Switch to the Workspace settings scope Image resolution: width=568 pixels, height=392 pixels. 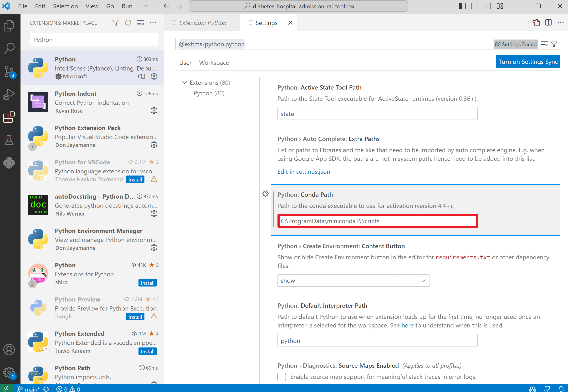click(214, 63)
